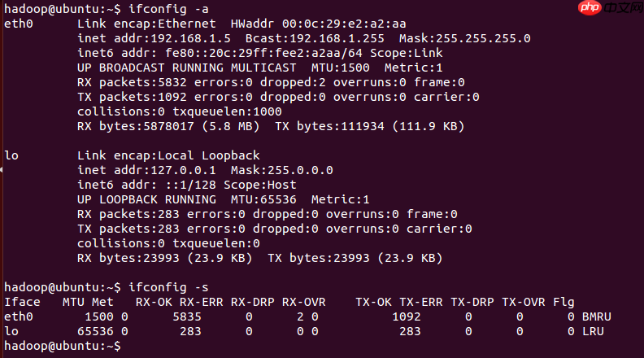Click the 'ifconfig -a' command text
The width and height of the screenshot is (644, 358).
point(168,9)
